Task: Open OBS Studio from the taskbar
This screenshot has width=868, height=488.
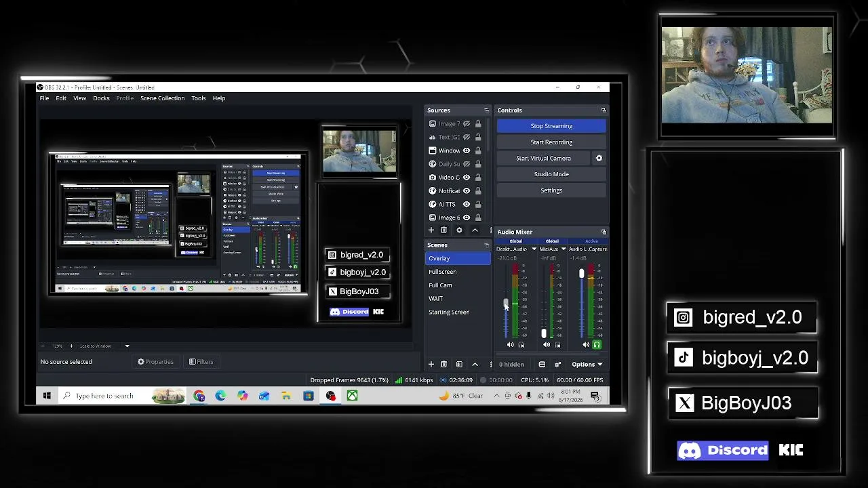Action: 330,396
